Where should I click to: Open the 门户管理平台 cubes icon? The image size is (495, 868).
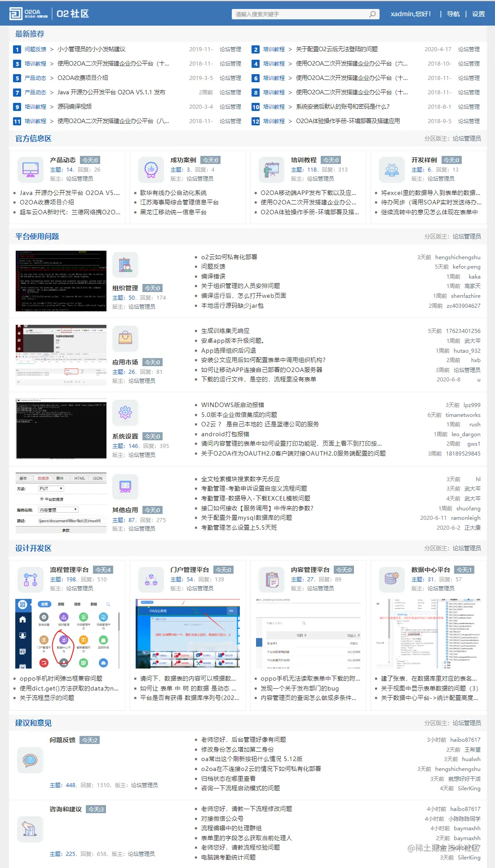tap(151, 580)
